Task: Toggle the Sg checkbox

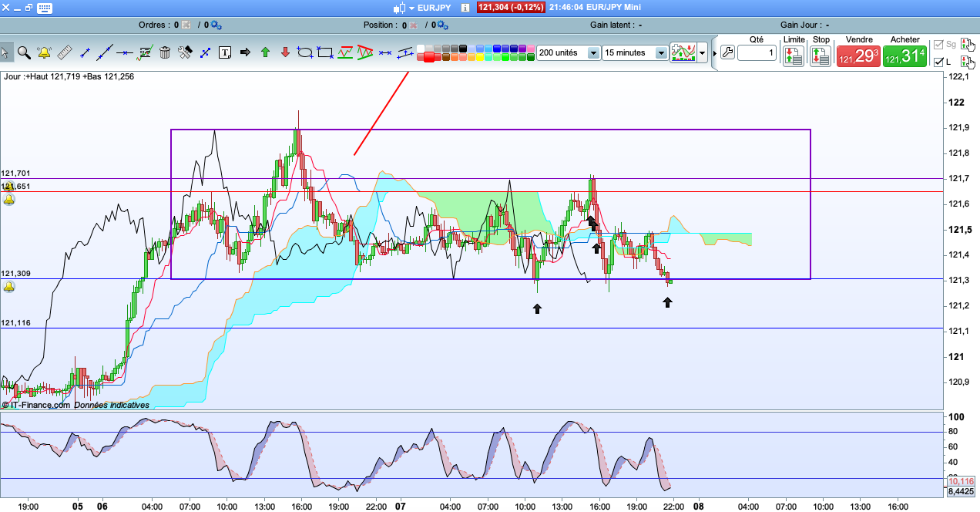Action: point(938,45)
